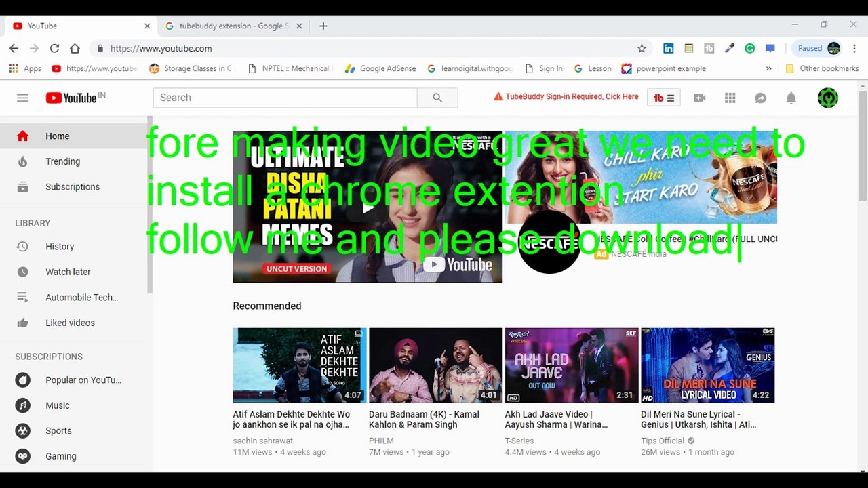
Task: Click the search magnifier button
Action: tap(437, 98)
